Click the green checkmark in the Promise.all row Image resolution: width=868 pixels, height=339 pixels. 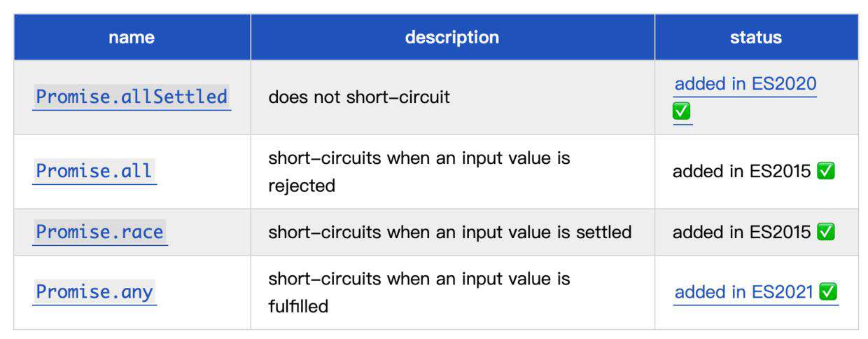tap(826, 172)
